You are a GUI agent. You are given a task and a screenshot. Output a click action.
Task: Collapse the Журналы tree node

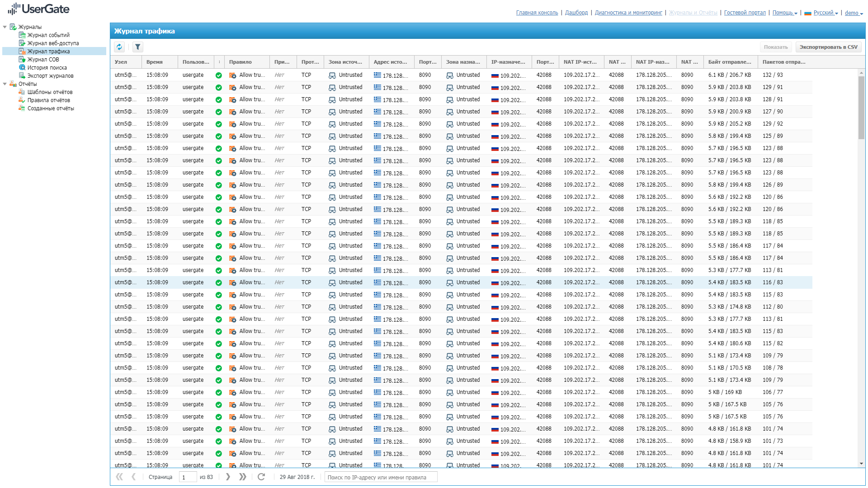[5, 27]
